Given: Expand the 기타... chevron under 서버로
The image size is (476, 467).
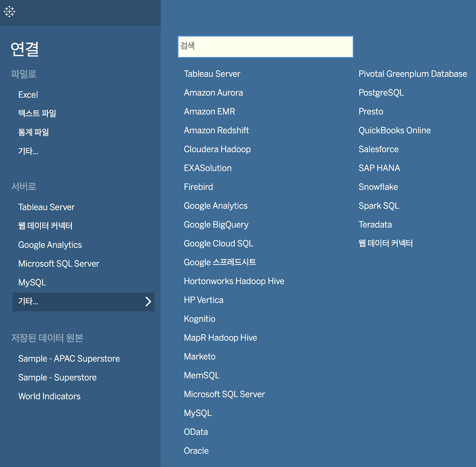Looking at the screenshot, I should [x=148, y=302].
